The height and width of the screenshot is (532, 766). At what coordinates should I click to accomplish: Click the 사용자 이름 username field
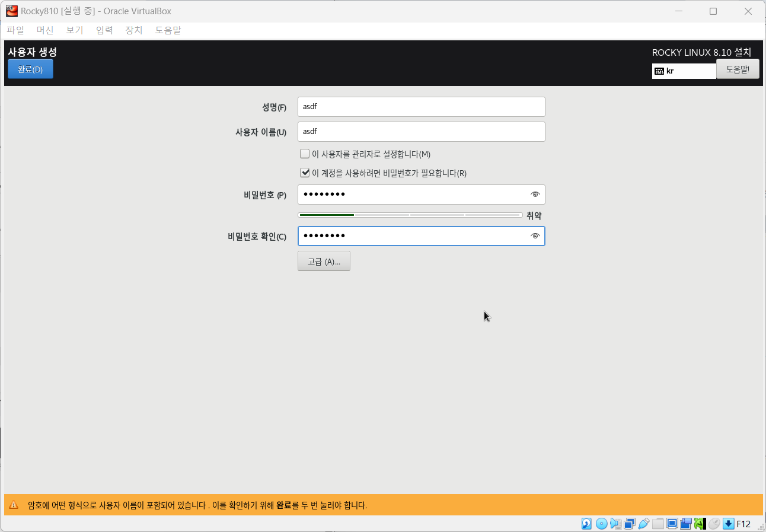(x=421, y=132)
